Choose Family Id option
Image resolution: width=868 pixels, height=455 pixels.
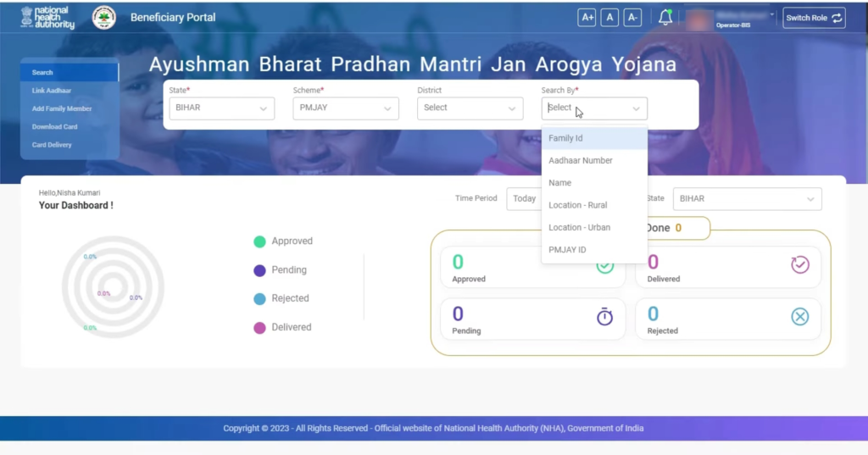point(594,138)
